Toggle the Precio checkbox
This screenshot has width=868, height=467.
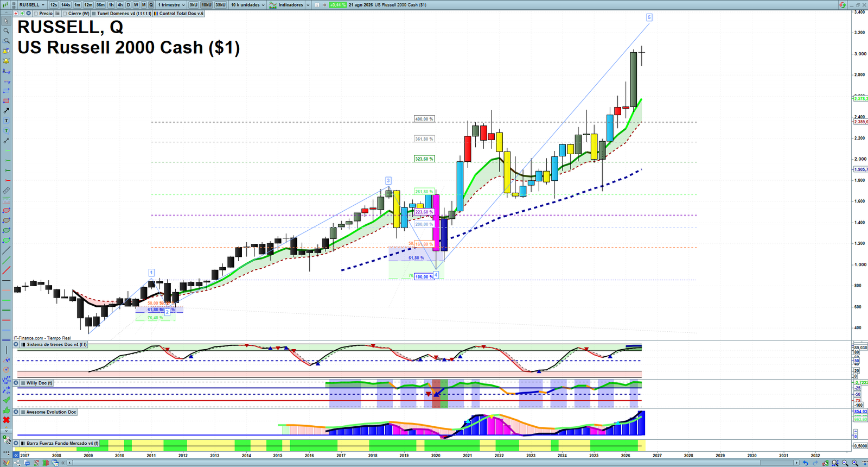pos(36,14)
